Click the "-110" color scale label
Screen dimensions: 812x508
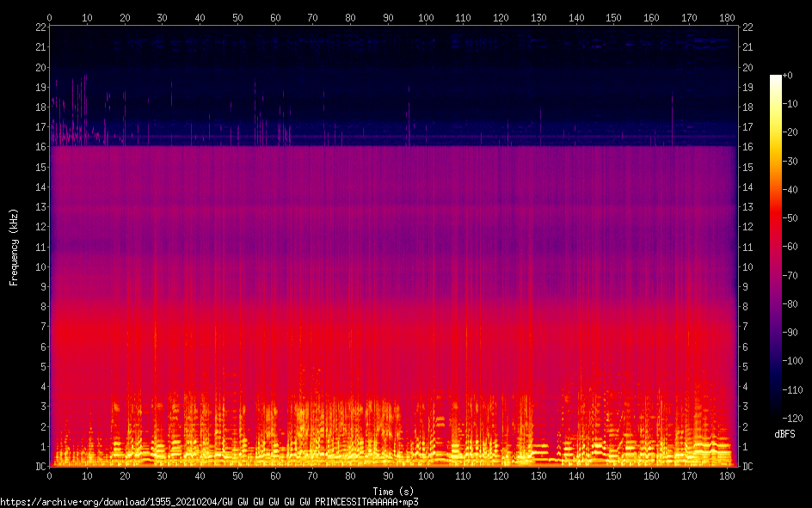click(x=793, y=390)
